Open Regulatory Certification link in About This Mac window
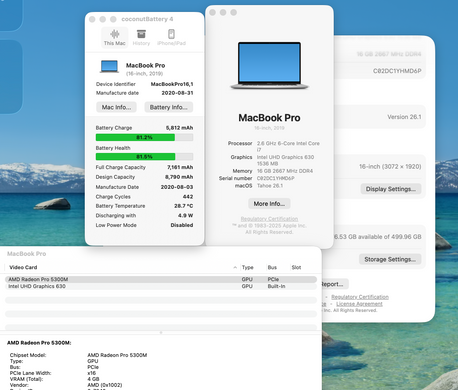The width and height of the screenshot is (458, 390). point(269,219)
